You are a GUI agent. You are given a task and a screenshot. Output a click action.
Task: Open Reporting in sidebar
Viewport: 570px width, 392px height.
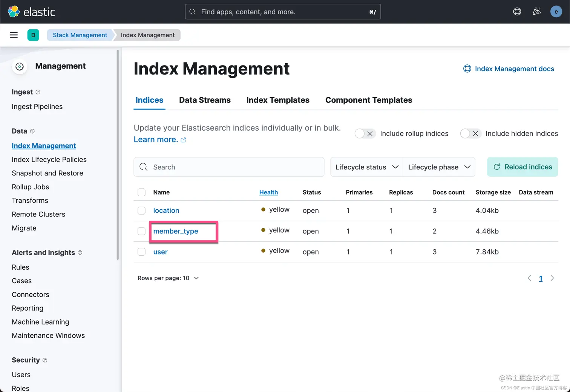click(28, 308)
